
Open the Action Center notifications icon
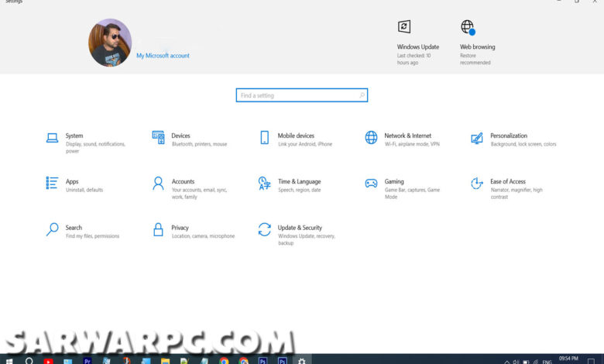[x=591, y=362]
